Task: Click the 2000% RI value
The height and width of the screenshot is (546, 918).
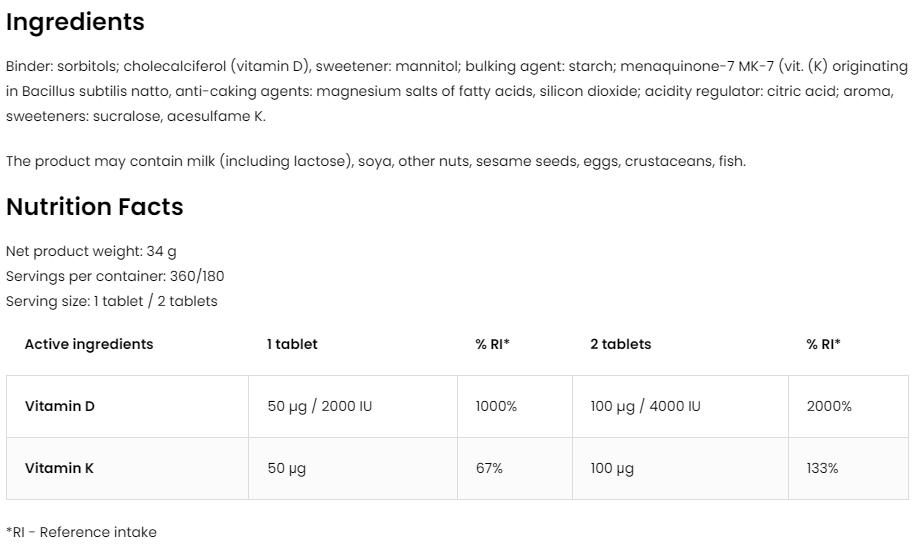Action: tap(829, 407)
